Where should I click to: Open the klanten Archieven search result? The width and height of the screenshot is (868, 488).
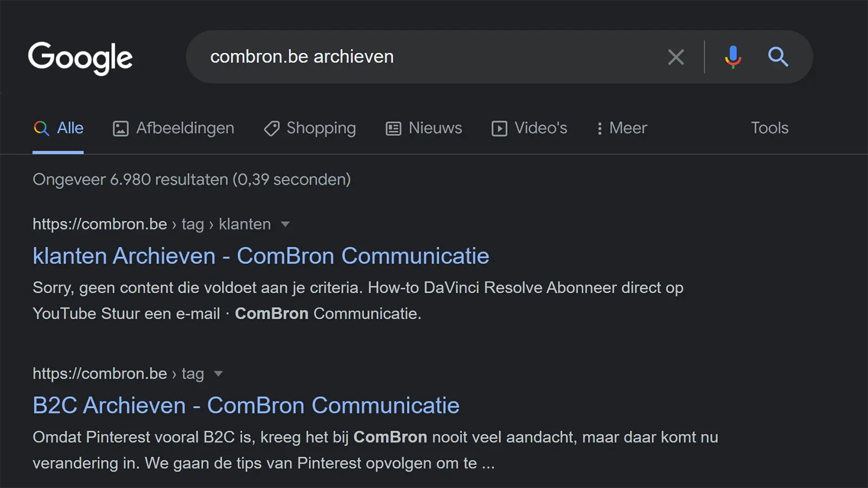(x=260, y=255)
